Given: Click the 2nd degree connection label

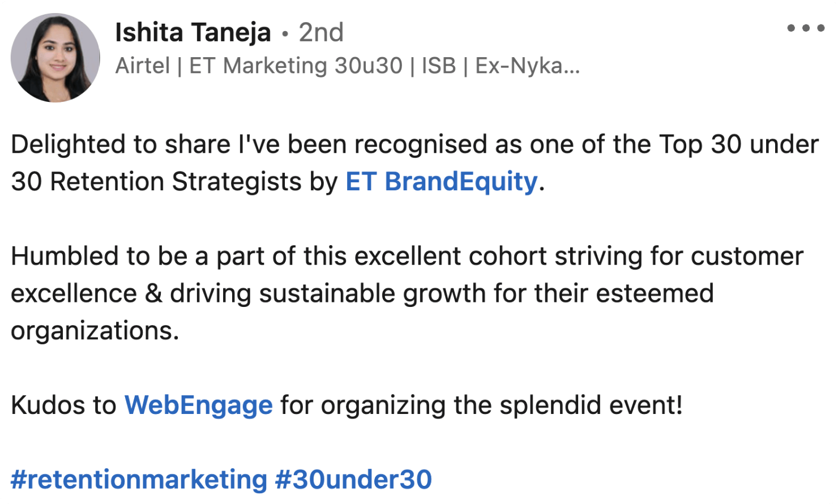Looking at the screenshot, I should tap(320, 32).
